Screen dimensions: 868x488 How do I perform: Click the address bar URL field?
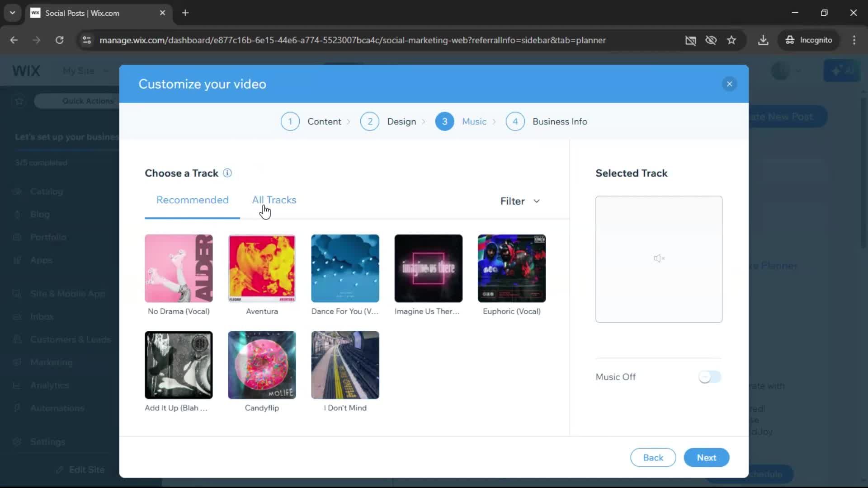coord(353,40)
